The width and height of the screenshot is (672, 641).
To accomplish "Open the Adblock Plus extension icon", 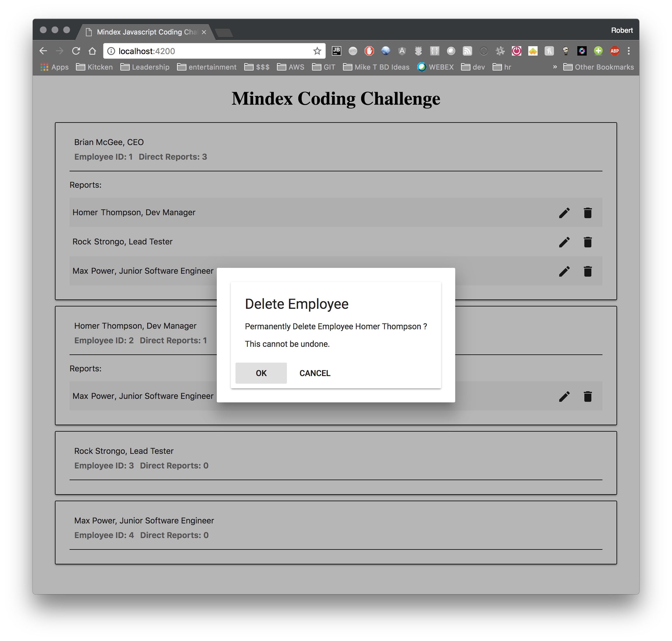I will (x=614, y=51).
